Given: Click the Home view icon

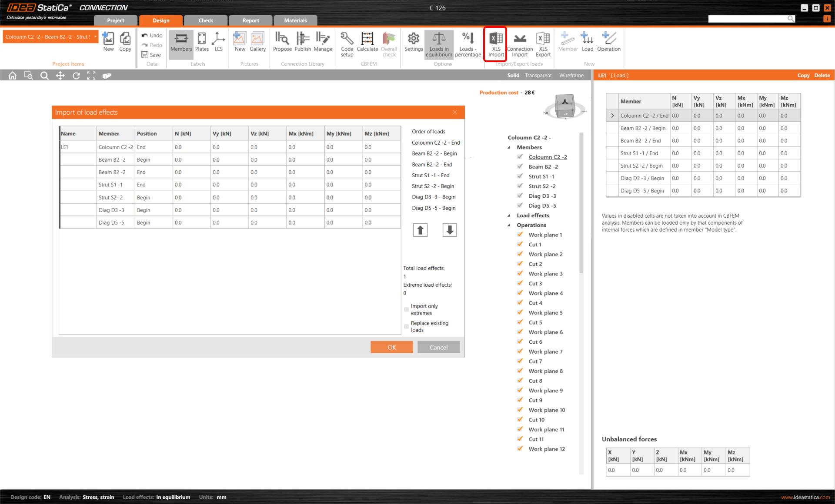Looking at the screenshot, I should coord(13,76).
